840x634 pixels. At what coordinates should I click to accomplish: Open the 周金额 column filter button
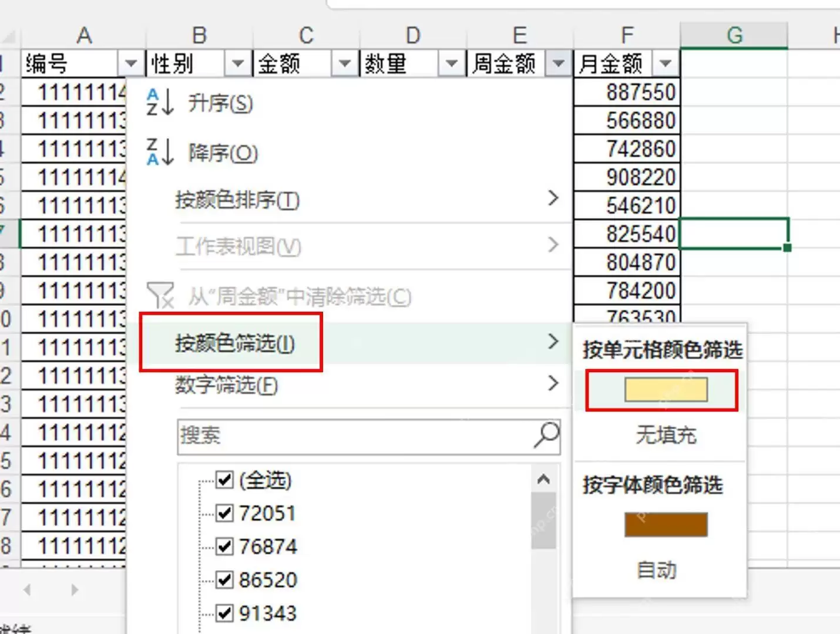(x=559, y=62)
